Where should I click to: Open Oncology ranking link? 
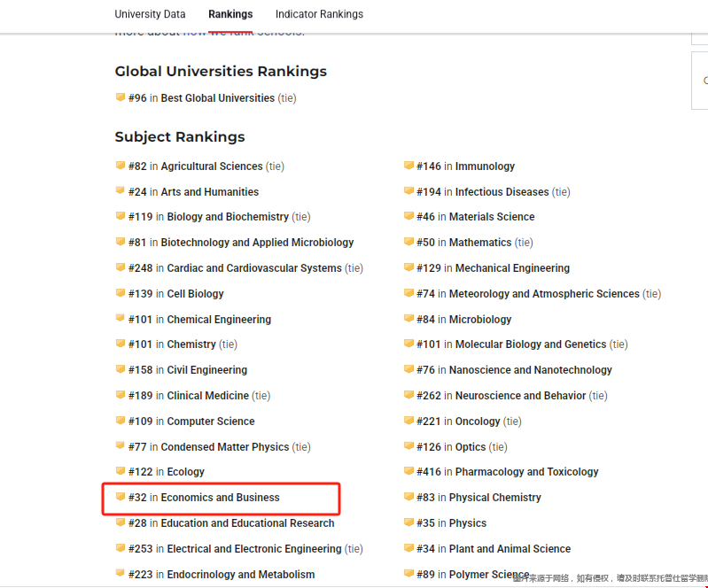478,422
